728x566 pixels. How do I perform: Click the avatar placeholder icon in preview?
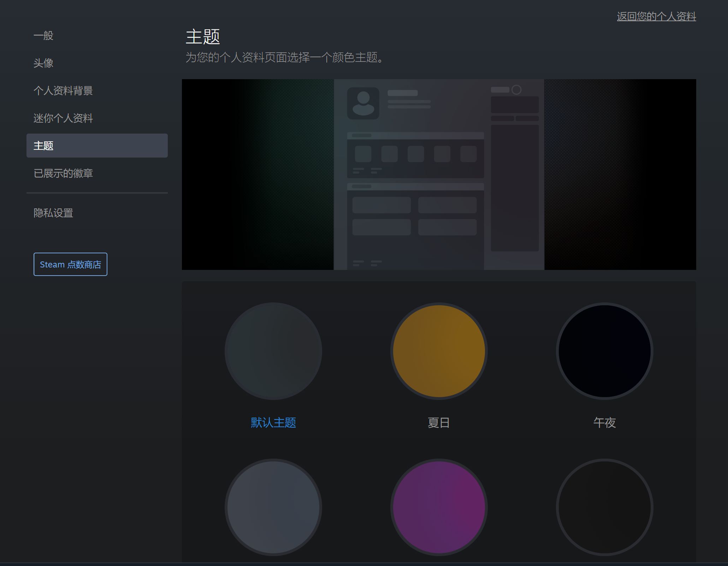pyautogui.click(x=363, y=104)
